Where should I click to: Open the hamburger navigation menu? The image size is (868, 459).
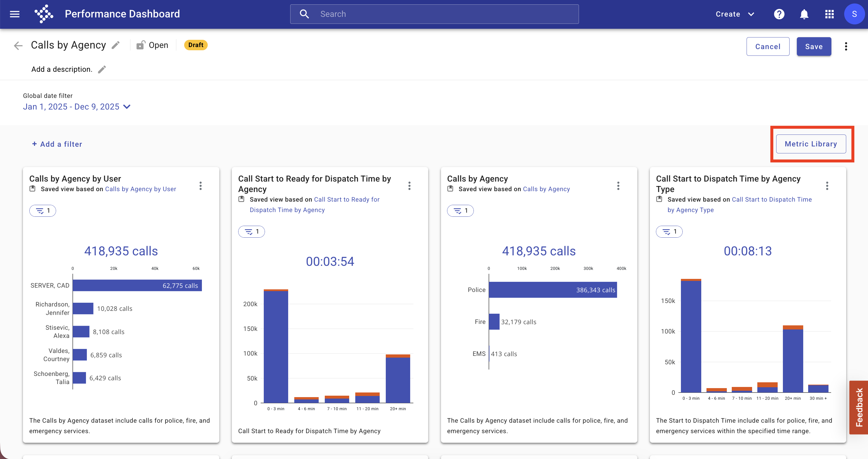tap(15, 14)
